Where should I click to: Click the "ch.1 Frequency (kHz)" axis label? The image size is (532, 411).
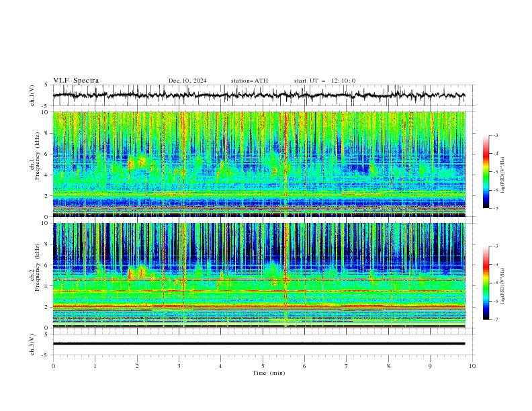click(35, 164)
